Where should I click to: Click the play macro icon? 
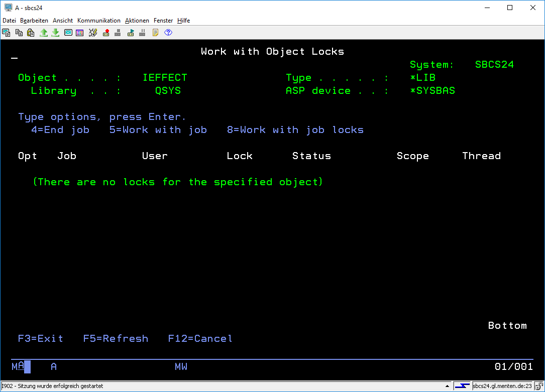[x=131, y=33]
